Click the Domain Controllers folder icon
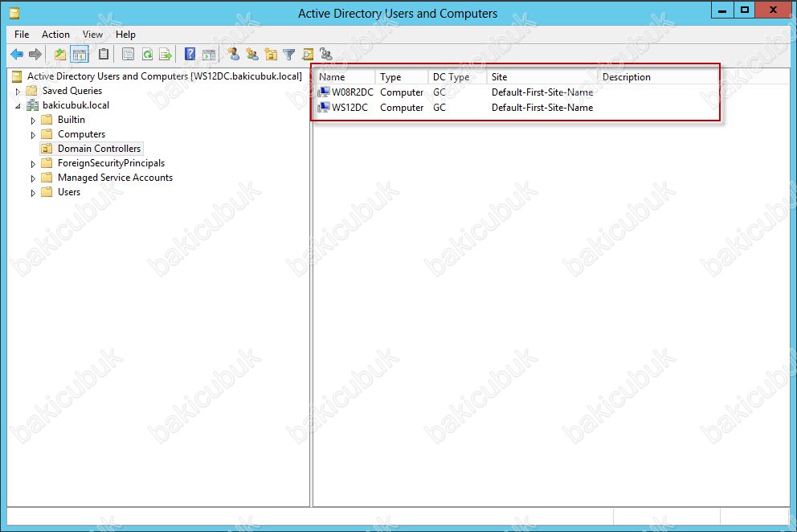797x532 pixels. coord(47,149)
